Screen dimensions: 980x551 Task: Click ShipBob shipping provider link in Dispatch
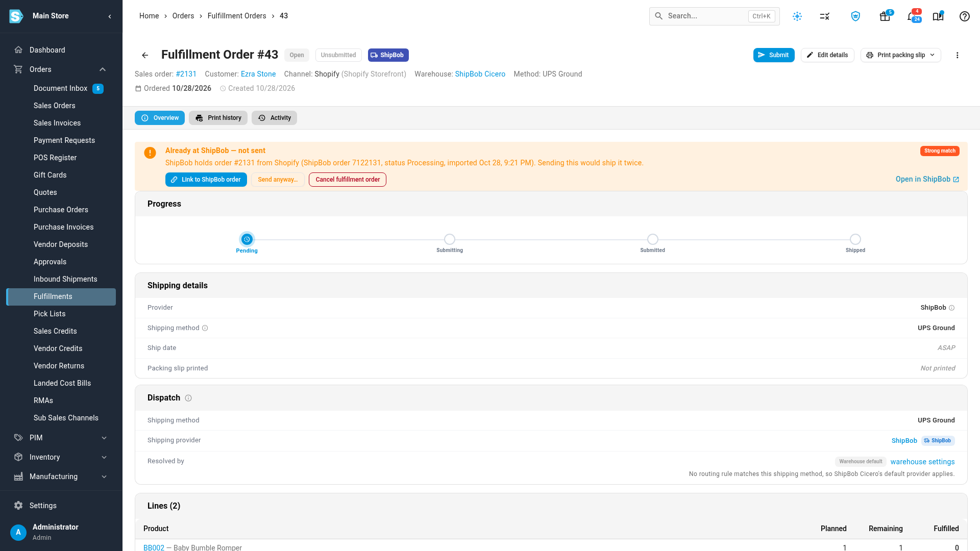[x=904, y=441]
